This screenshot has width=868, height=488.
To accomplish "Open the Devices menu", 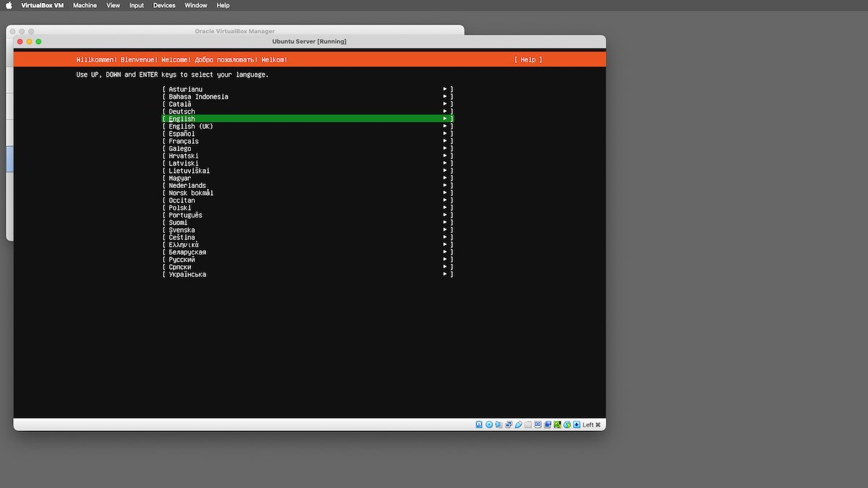I will pyautogui.click(x=164, y=5).
